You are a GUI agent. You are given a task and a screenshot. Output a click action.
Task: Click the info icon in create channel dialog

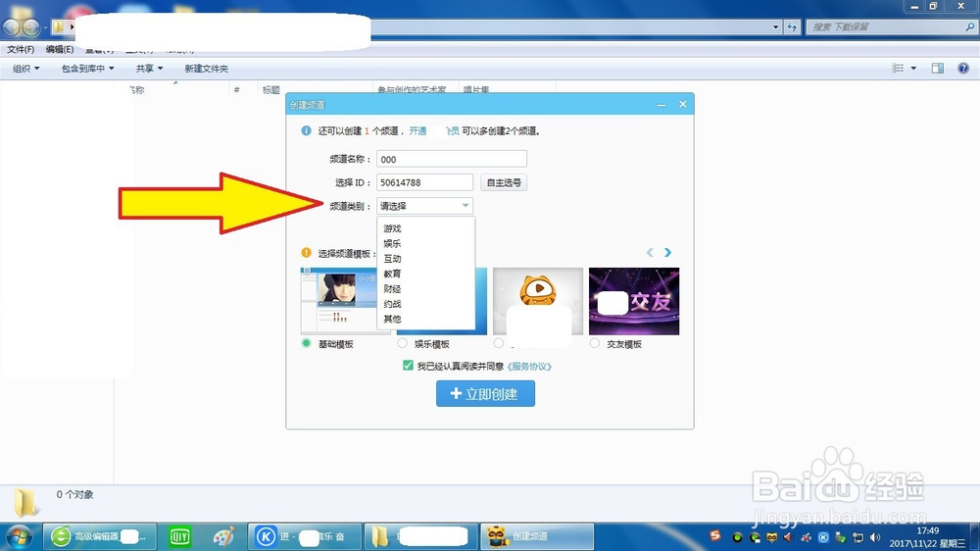click(x=306, y=130)
